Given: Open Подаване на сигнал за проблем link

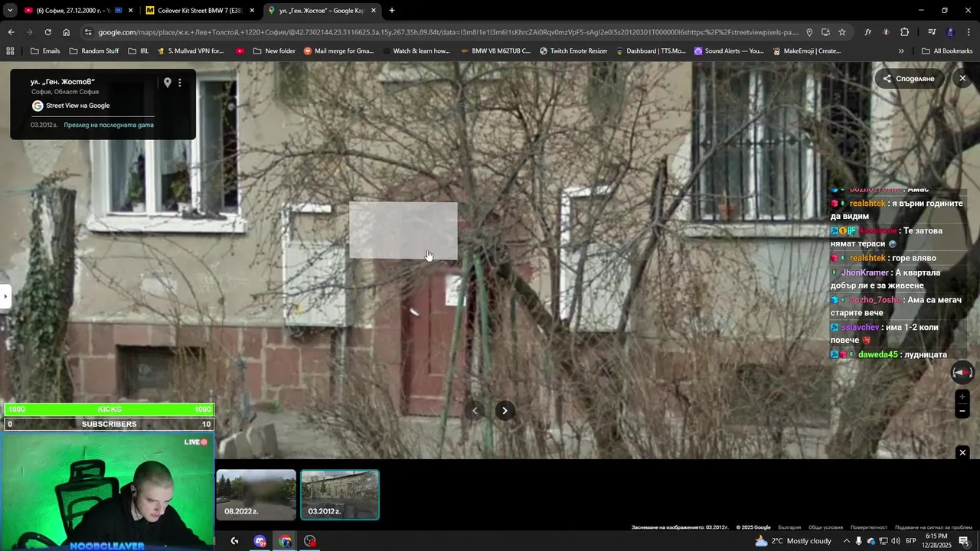Looking at the screenshot, I should pyautogui.click(x=933, y=527).
